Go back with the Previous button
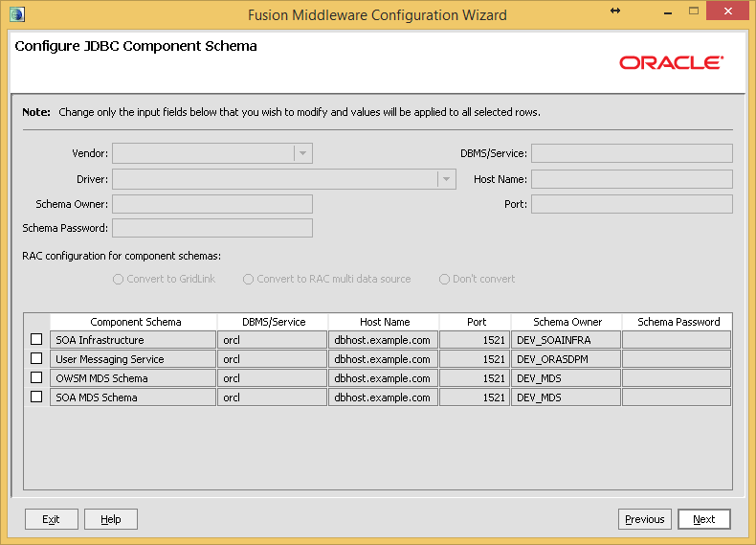The width and height of the screenshot is (756, 545). click(x=645, y=519)
